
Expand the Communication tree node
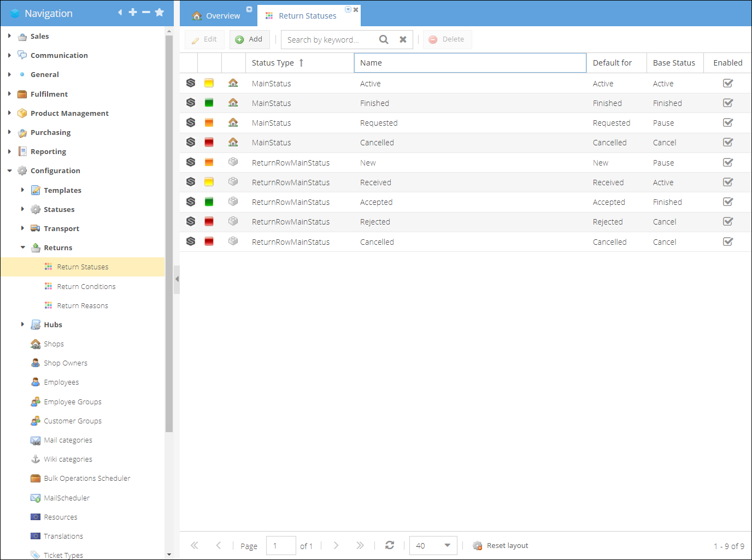point(9,55)
